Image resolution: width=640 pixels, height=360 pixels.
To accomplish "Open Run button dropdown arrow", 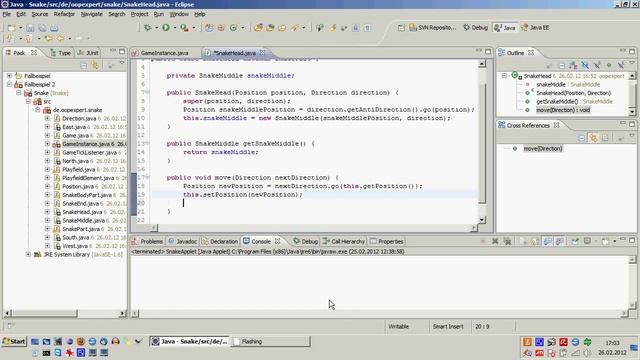I will pos(175,28).
